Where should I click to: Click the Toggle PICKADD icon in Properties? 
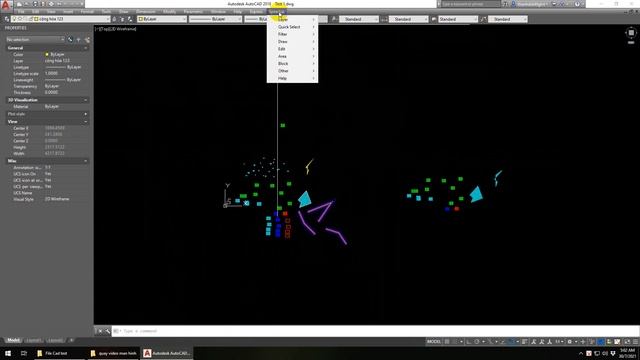[70, 40]
